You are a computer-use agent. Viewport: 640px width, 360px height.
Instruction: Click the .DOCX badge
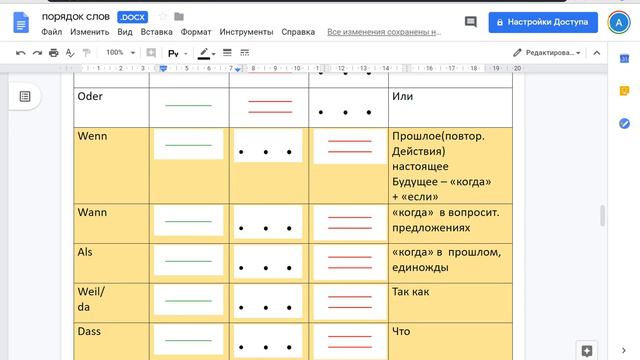[x=133, y=17]
